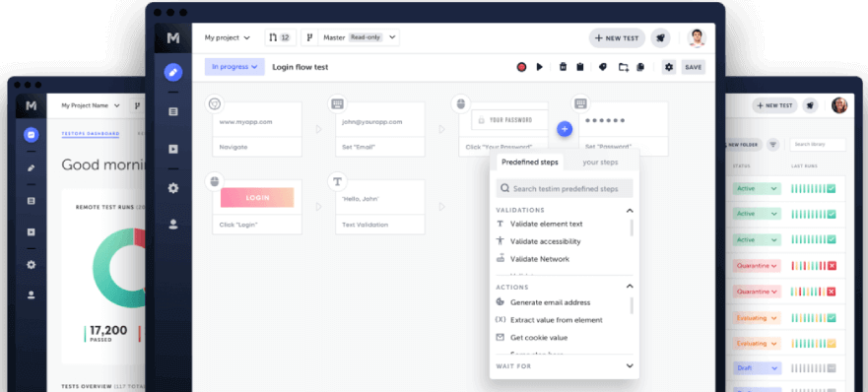Choose Extract value from element action

click(x=549, y=320)
